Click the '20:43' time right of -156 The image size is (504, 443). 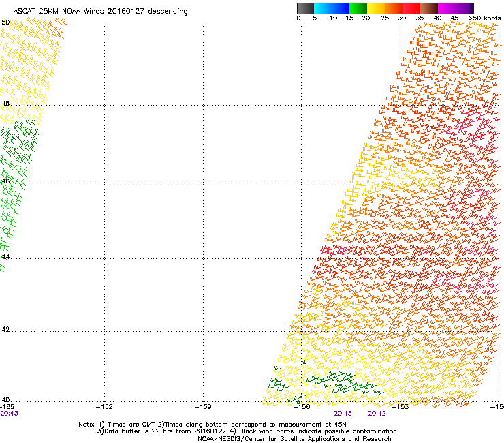(x=343, y=414)
